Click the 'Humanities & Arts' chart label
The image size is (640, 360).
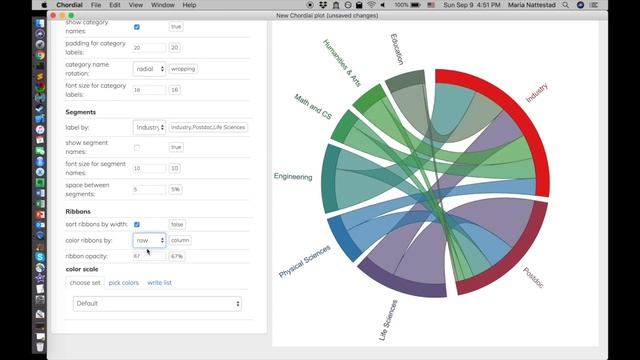342,63
